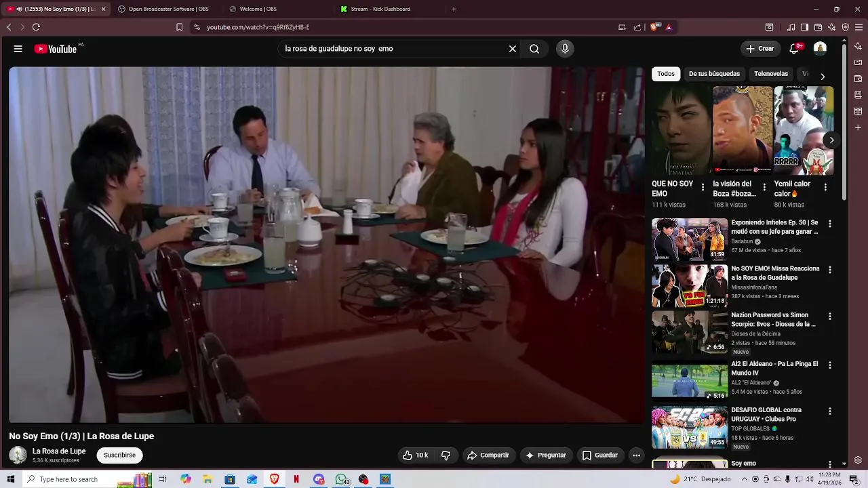Go back in browser history
The height and width of the screenshot is (488, 868).
coord(9,27)
